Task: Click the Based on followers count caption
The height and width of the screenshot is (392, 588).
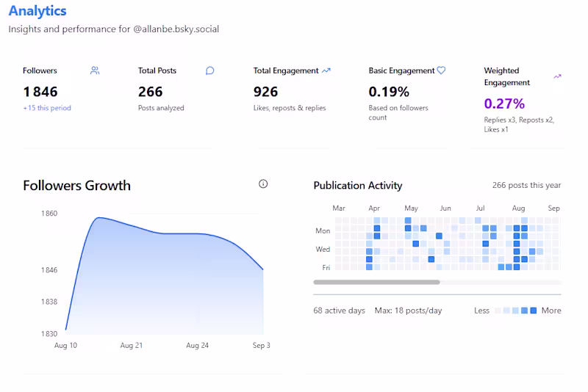Action: click(x=398, y=112)
